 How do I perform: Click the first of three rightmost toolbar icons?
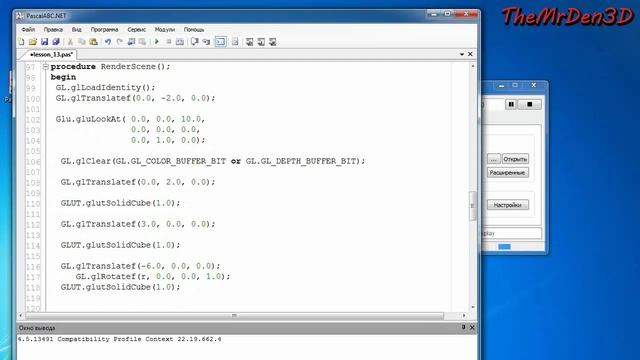(x=249, y=42)
